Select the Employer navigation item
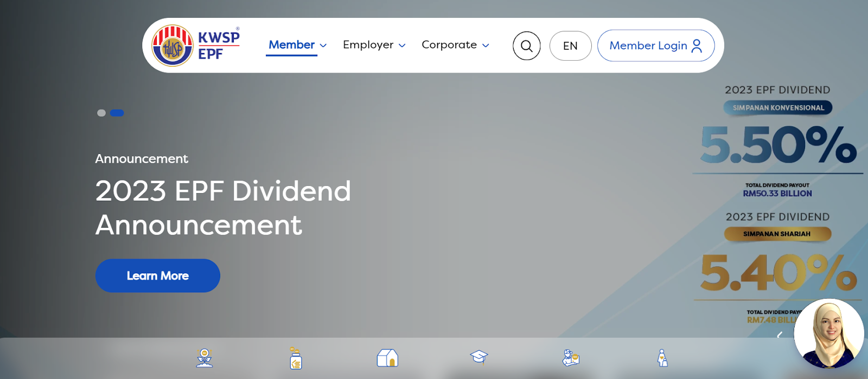The image size is (868, 379). (368, 45)
